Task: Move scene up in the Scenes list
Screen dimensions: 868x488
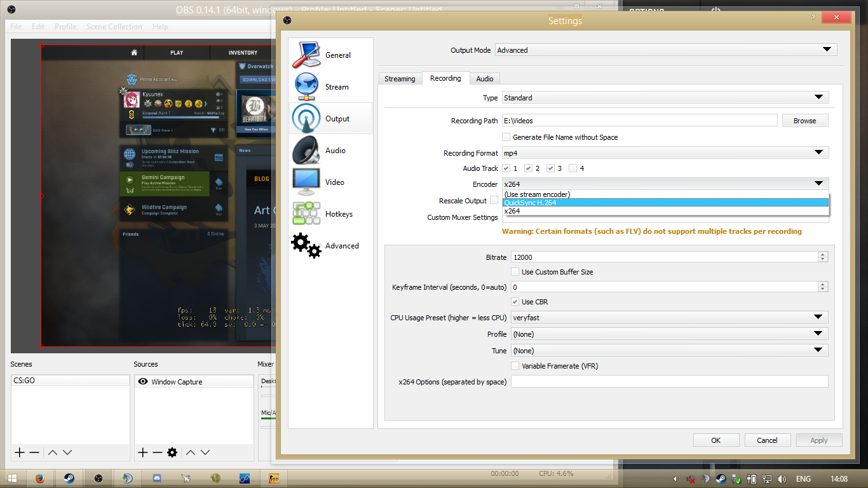Action: 53,452
